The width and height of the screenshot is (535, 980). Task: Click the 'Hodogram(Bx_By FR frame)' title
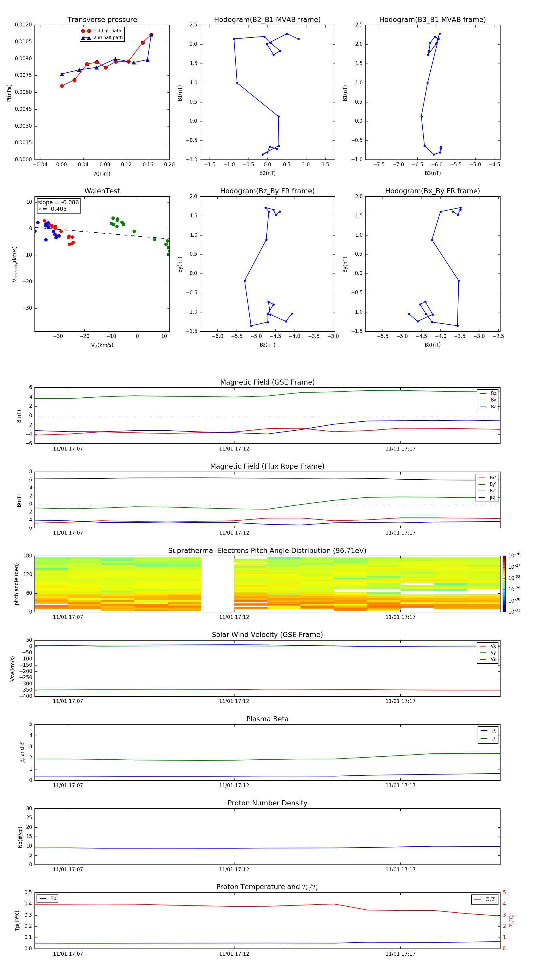coord(432,191)
